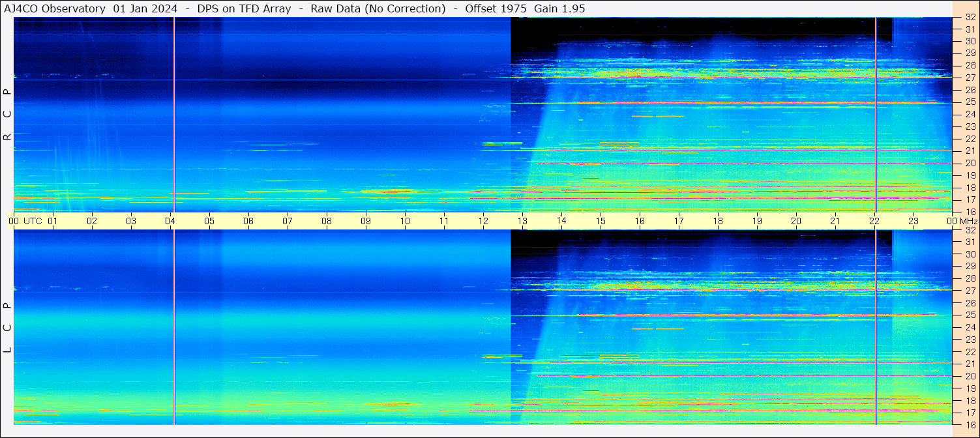Viewport: 980px width, 438px height.
Task: Click orange vertical marker near 22 UTC in RCP panel
Action: point(876,114)
